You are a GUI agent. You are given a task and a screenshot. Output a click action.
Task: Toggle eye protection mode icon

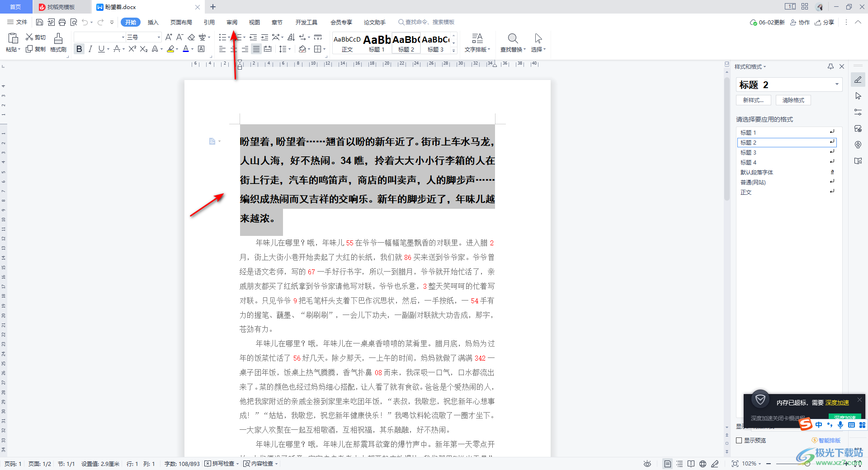[x=647, y=464]
